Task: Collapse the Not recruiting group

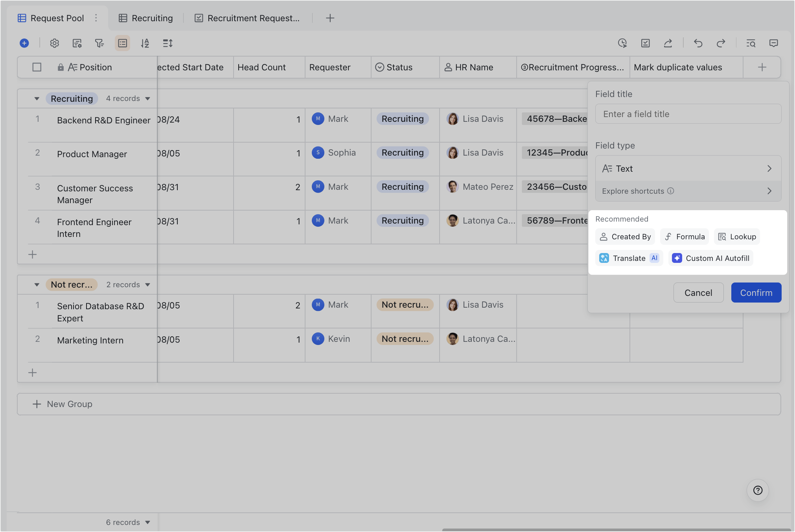Action: 37,284
